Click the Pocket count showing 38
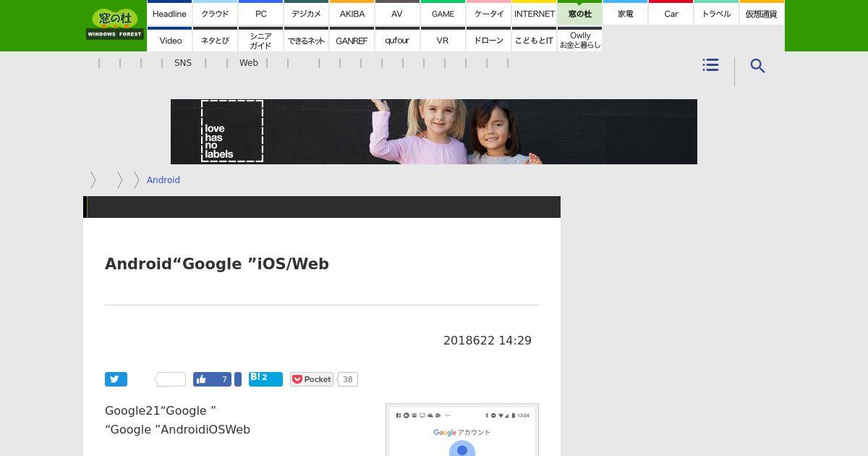The width and height of the screenshot is (868, 456). click(x=348, y=379)
